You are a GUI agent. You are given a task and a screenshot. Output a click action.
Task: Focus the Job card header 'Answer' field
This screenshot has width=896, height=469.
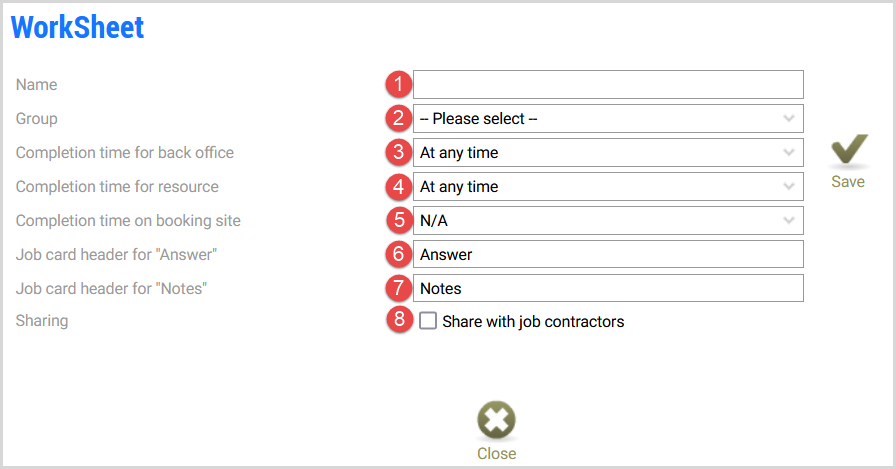[608, 254]
